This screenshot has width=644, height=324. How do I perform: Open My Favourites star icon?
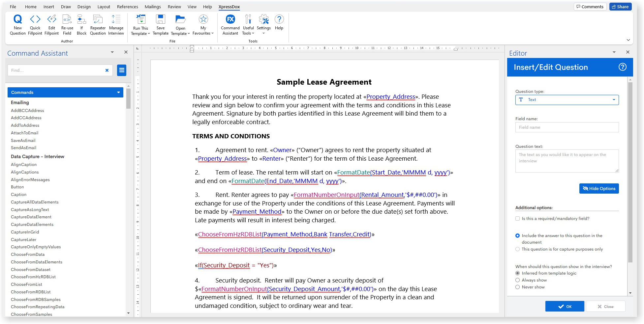pos(203,19)
